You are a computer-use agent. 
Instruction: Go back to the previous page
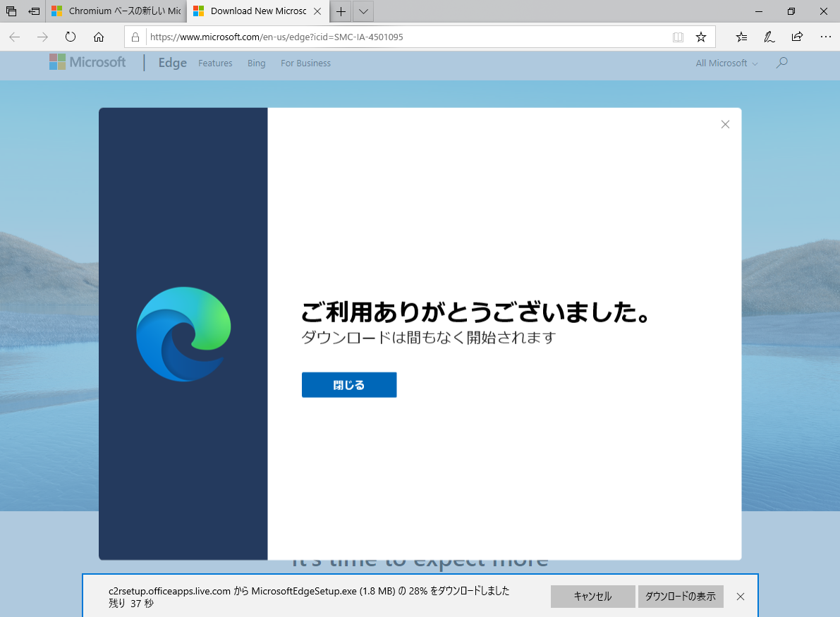tap(14, 37)
